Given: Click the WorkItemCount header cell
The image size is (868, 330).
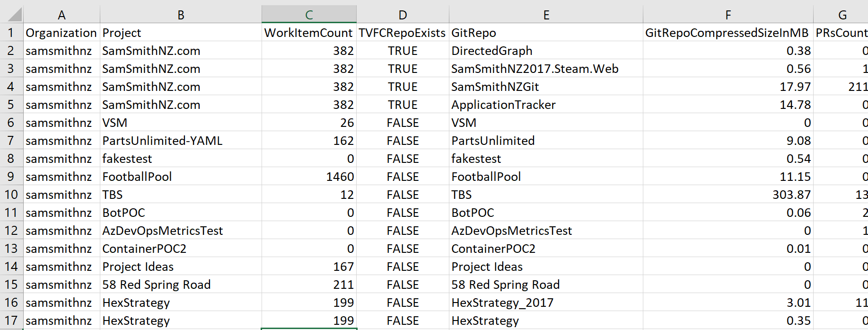Looking at the screenshot, I should (309, 33).
